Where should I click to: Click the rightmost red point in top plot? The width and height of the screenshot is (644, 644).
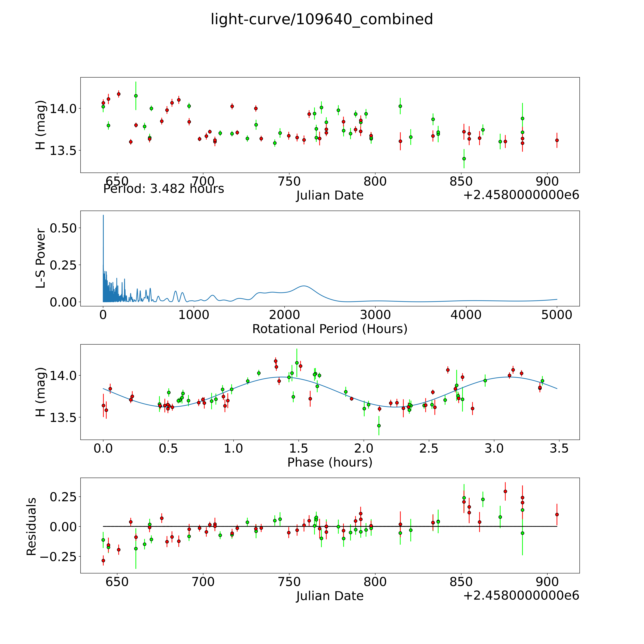tap(557, 140)
